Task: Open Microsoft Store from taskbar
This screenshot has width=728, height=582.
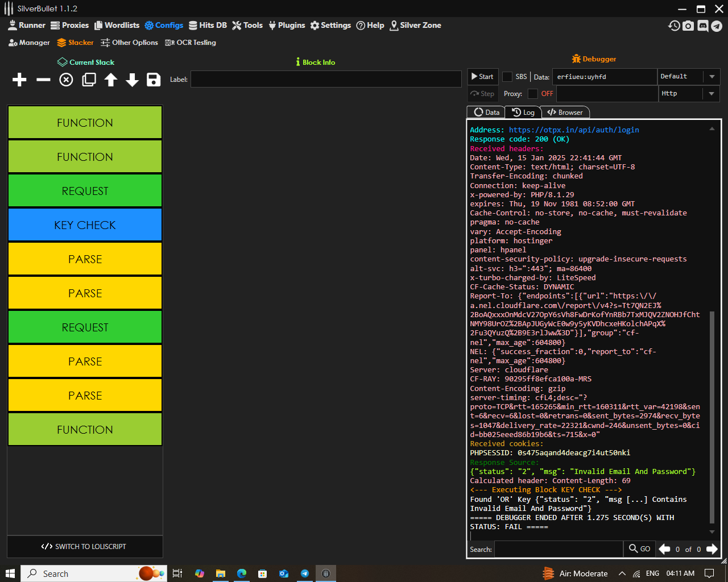Action: tap(262, 573)
